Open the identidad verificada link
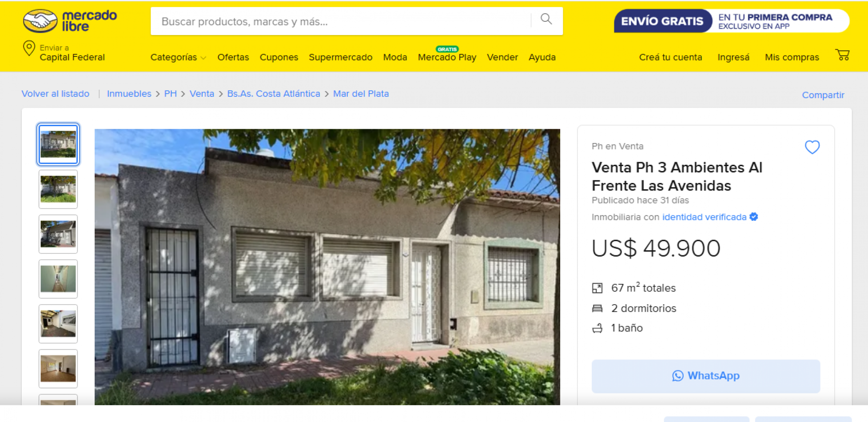 point(704,217)
